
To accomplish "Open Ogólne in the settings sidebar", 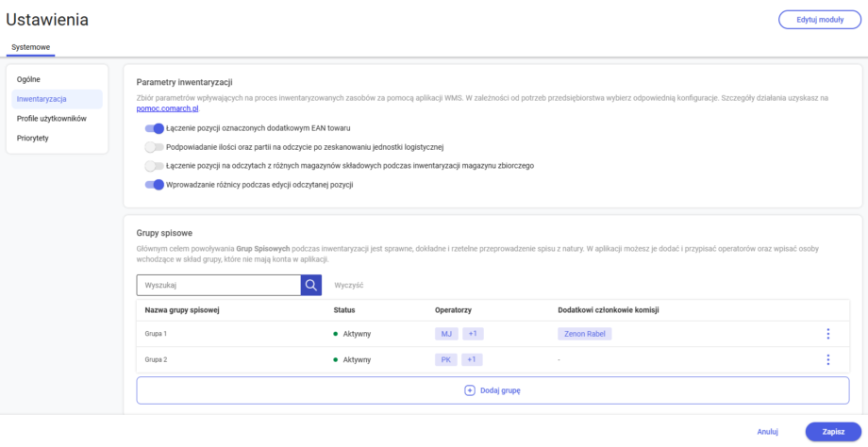I will pyautogui.click(x=28, y=78).
